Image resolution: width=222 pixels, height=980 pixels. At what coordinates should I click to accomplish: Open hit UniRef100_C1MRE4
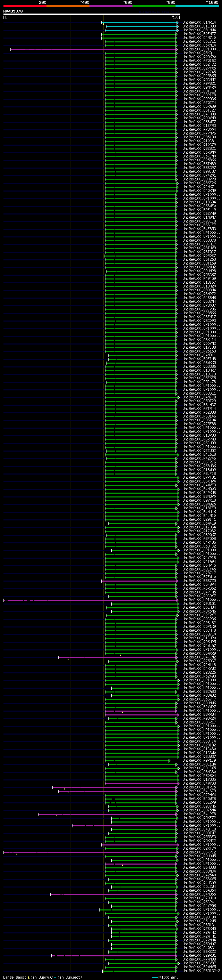pyautogui.click(x=199, y=23)
